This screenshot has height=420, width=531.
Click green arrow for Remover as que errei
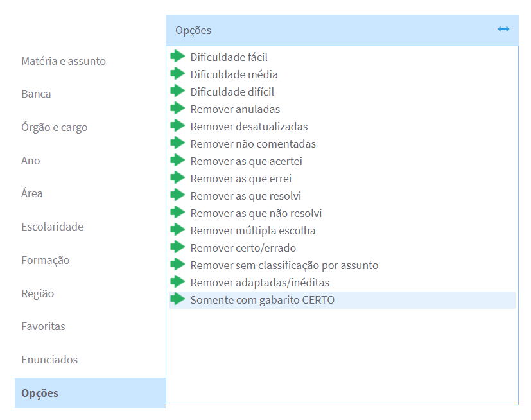pyautogui.click(x=178, y=178)
